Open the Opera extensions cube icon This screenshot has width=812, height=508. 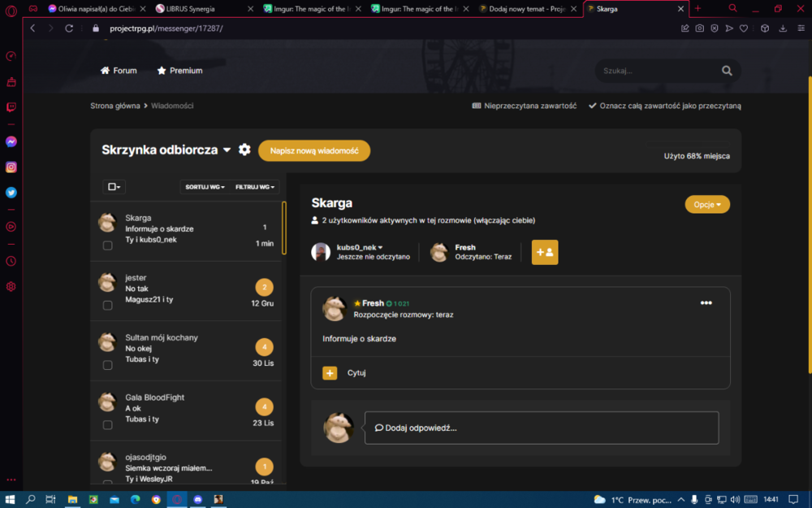tap(765, 28)
